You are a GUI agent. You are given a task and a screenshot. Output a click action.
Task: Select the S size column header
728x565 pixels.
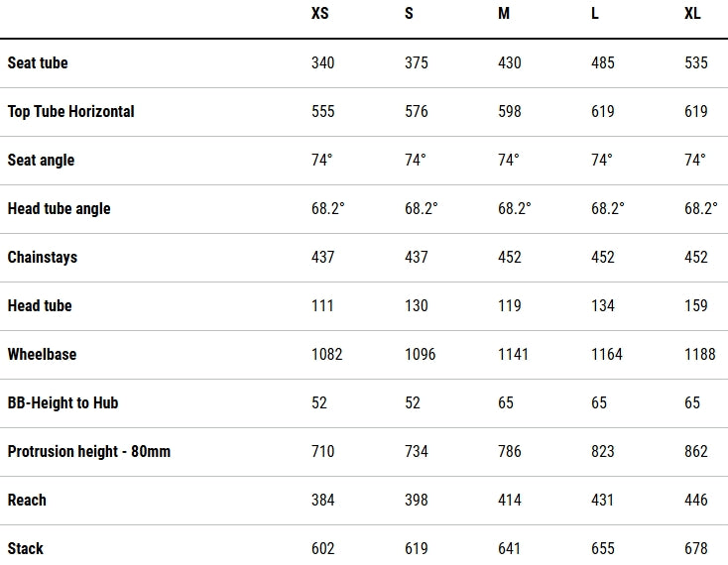(409, 13)
